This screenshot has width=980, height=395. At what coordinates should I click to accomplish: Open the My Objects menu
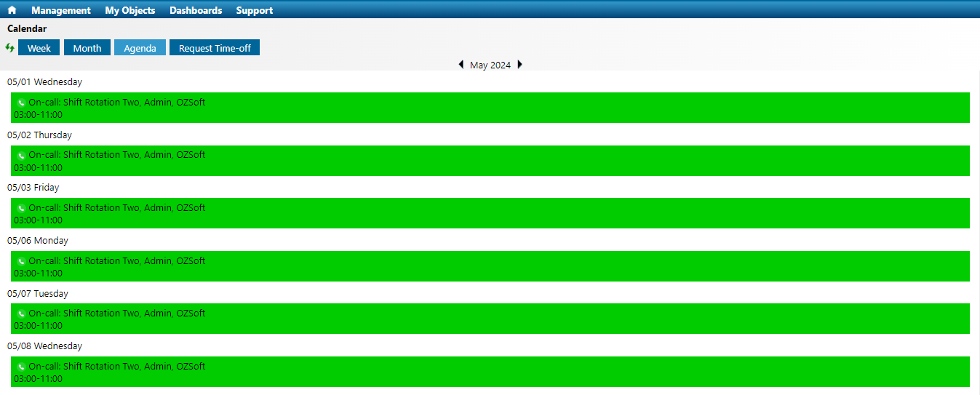coord(130,10)
